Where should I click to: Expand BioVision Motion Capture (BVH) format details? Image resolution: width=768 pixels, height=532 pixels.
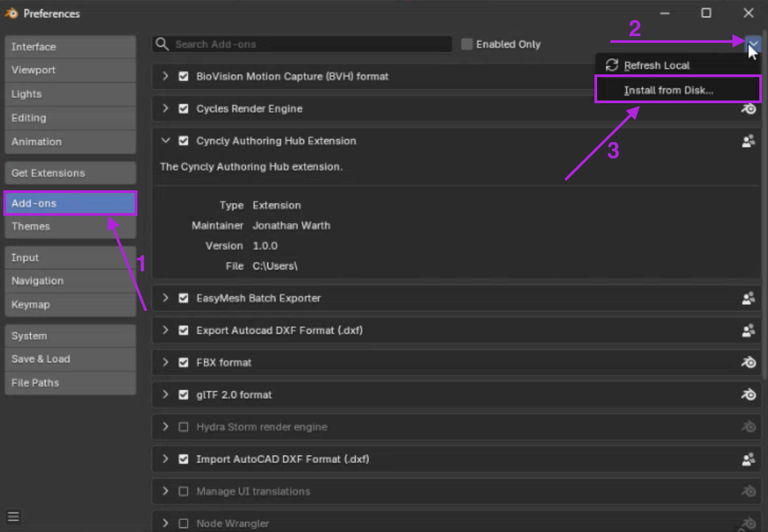[x=166, y=76]
